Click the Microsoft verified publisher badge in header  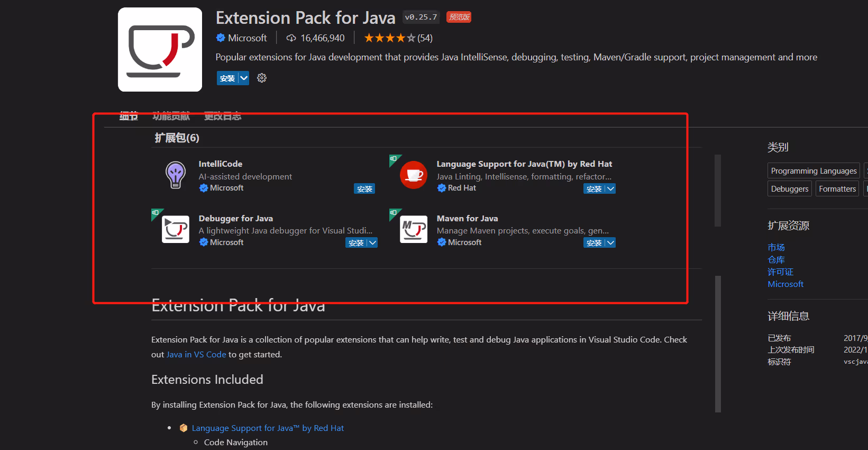point(221,38)
